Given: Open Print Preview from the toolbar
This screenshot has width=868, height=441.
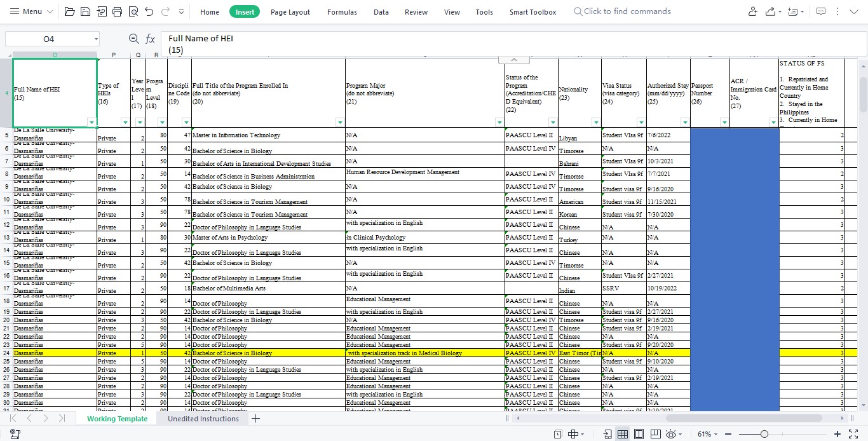Looking at the screenshot, I should (x=133, y=12).
